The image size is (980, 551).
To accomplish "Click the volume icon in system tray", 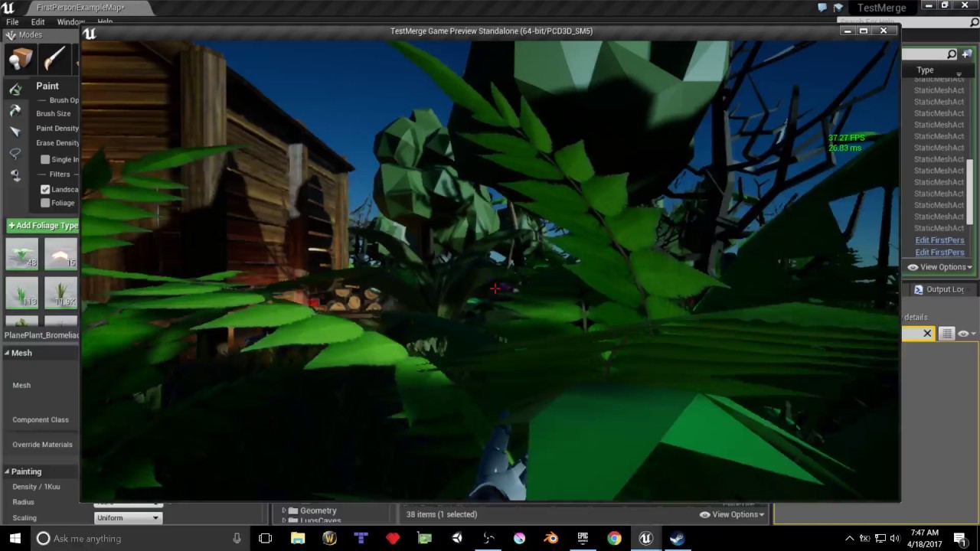I will [895, 538].
